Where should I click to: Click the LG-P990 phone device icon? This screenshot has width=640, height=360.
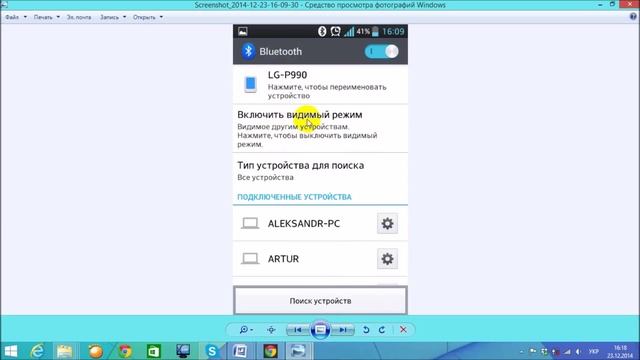251,84
